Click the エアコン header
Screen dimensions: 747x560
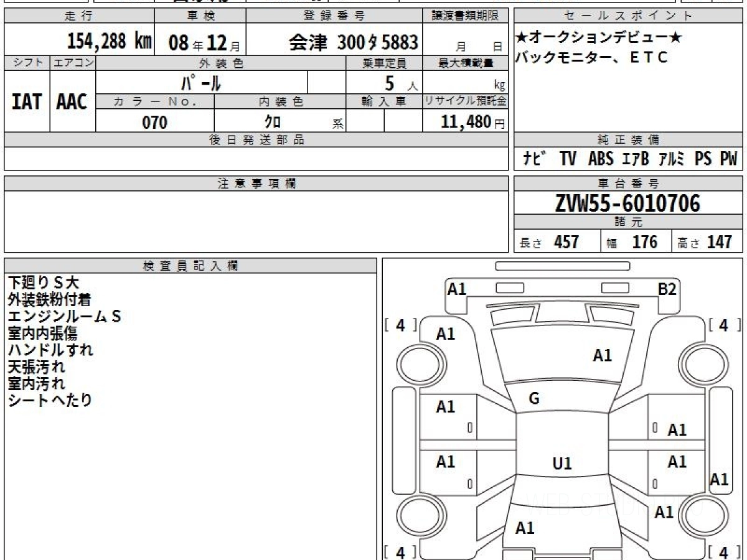coord(73,62)
